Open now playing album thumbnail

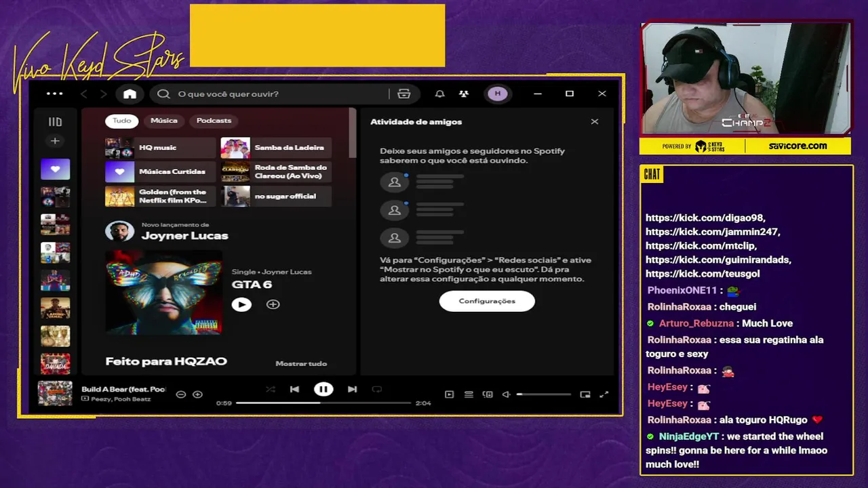[x=55, y=394]
